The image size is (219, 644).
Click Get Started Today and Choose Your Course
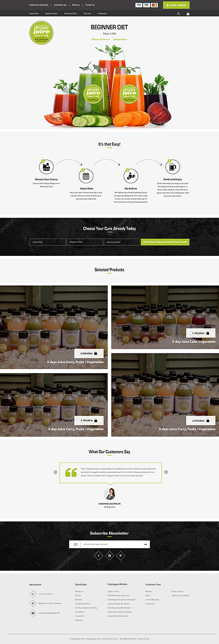click(x=165, y=242)
